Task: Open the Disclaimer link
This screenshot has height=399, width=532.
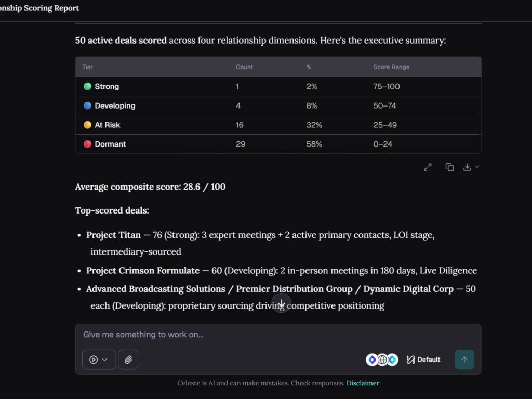Action: pos(363,383)
